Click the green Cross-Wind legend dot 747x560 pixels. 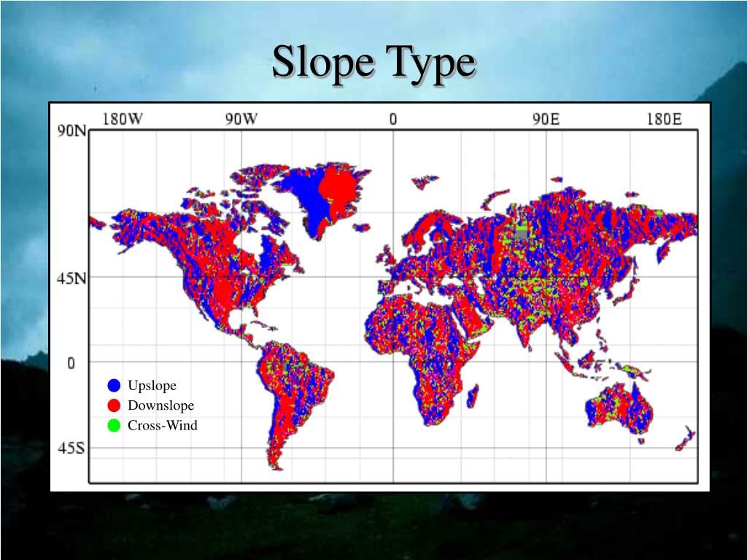point(114,425)
